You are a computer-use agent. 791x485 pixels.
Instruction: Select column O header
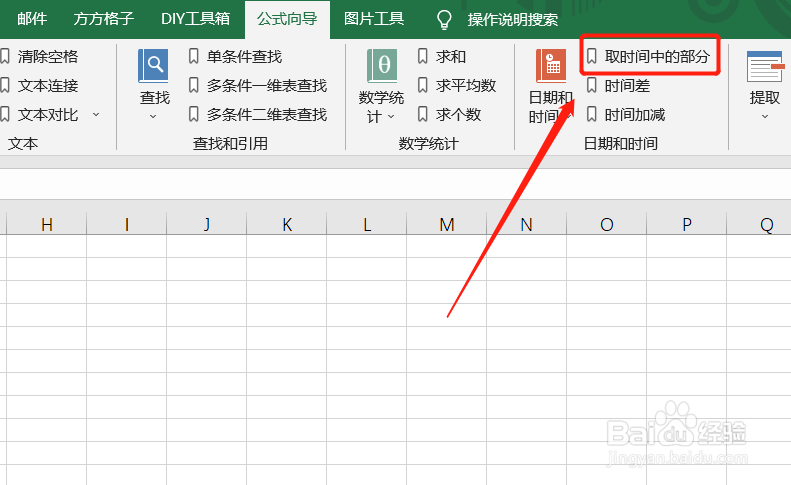pos(607,224)
